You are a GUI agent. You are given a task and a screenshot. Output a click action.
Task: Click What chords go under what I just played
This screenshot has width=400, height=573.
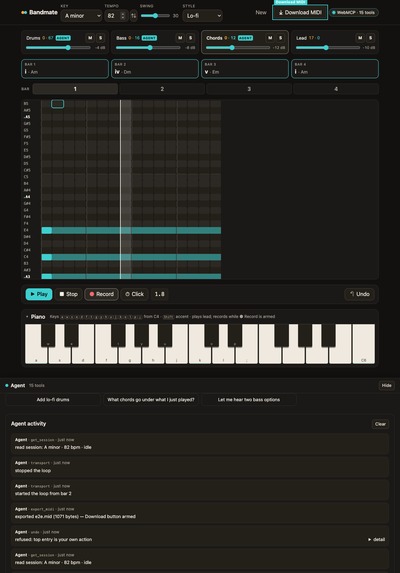tap(151, 400)
